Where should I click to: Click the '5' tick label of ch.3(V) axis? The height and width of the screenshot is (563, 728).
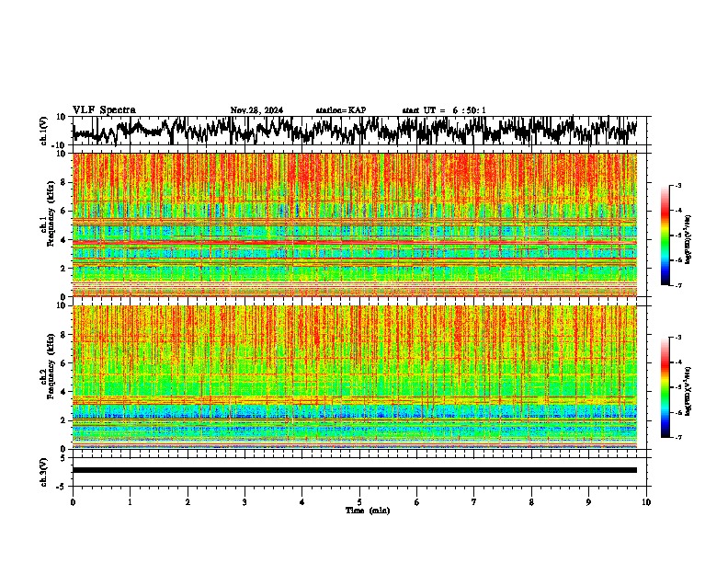tap(63, 458)
